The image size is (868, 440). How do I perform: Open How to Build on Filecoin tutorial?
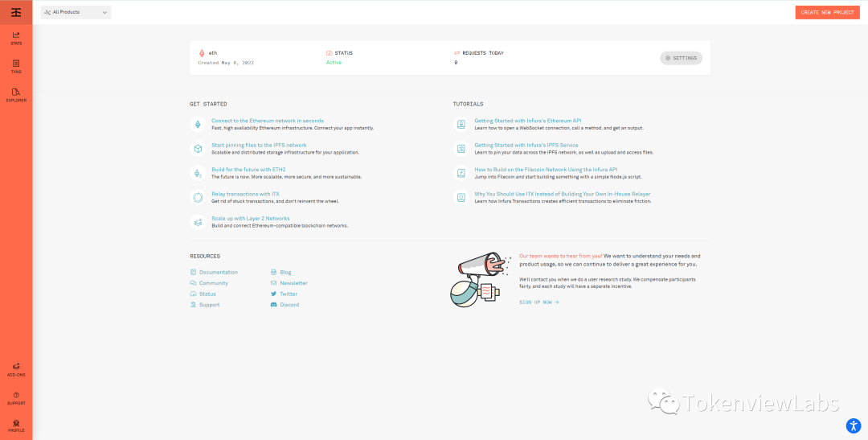(x=546, y=170)
